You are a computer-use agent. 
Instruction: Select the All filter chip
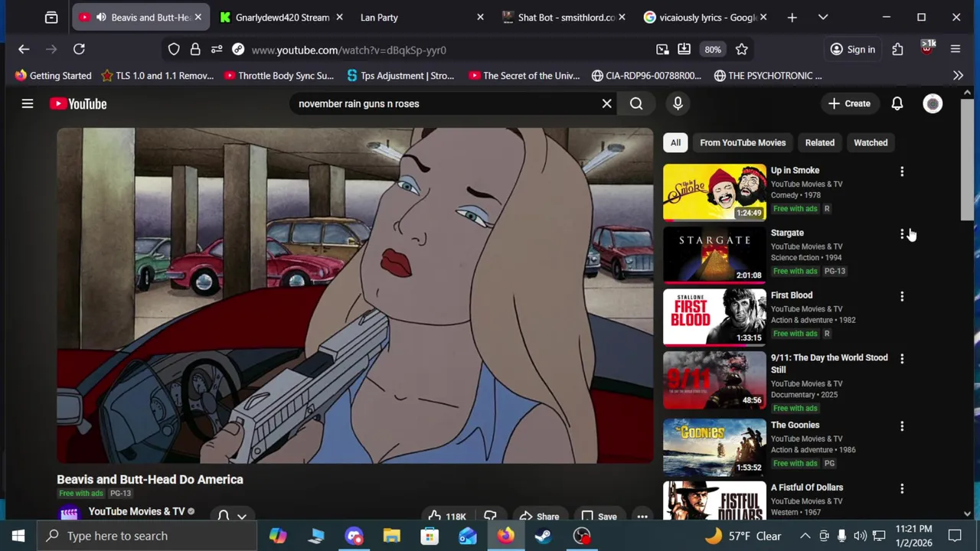tap(675, 142)
